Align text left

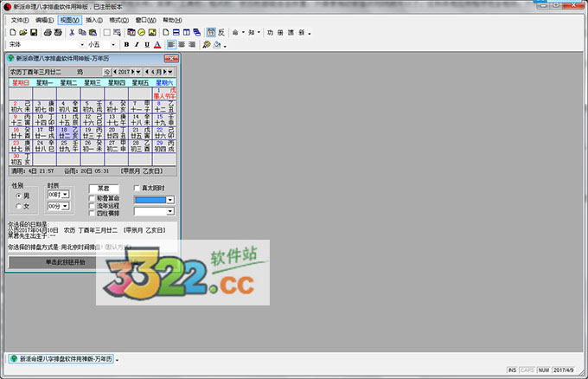pos(171,45)
